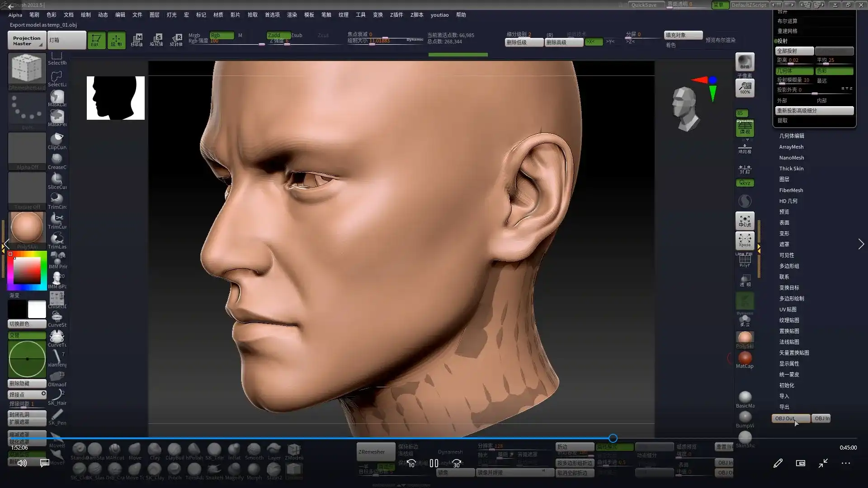The height and width of the screenshot is (488, 868).
Task: Click the BPR render icon
Action: [x=745, y=62]
